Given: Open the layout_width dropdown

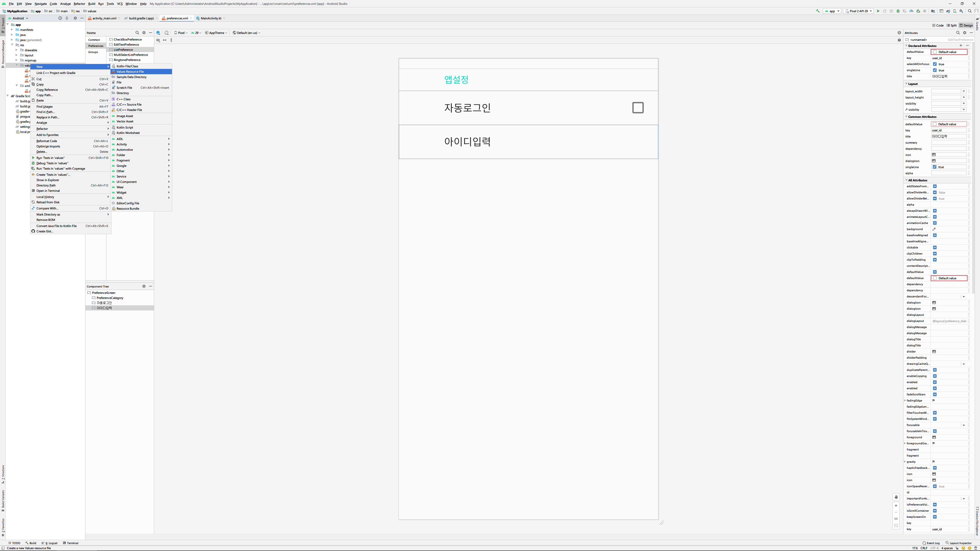Looking at the screenshot, I should tap(964, 91).
